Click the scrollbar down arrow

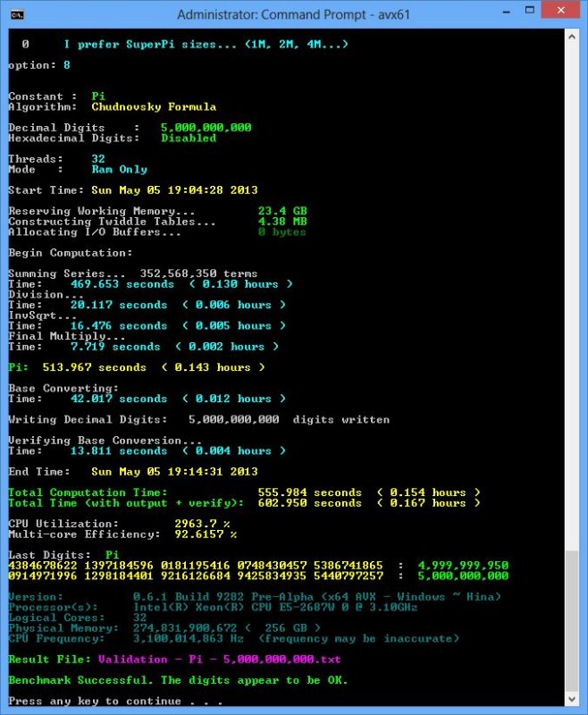click(572, 698)
